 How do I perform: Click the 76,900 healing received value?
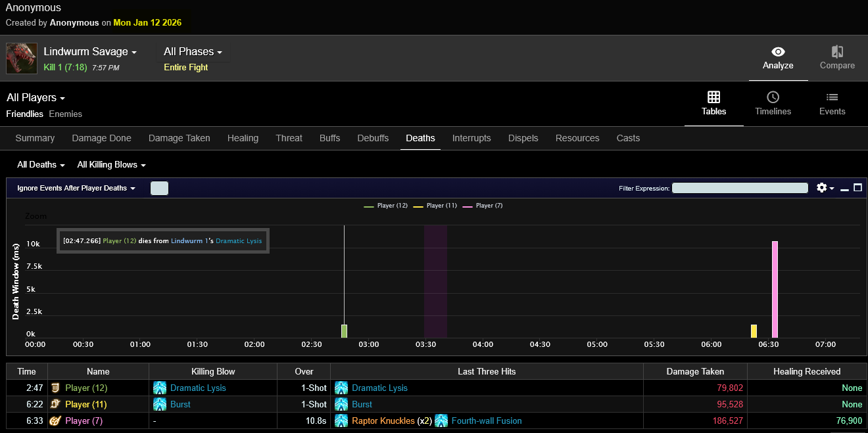(848, 421)
